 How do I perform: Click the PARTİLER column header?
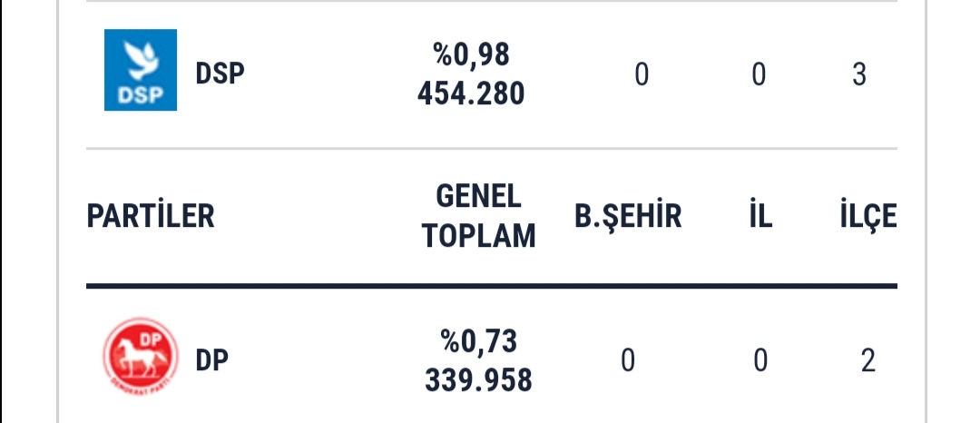pos(151,216)
